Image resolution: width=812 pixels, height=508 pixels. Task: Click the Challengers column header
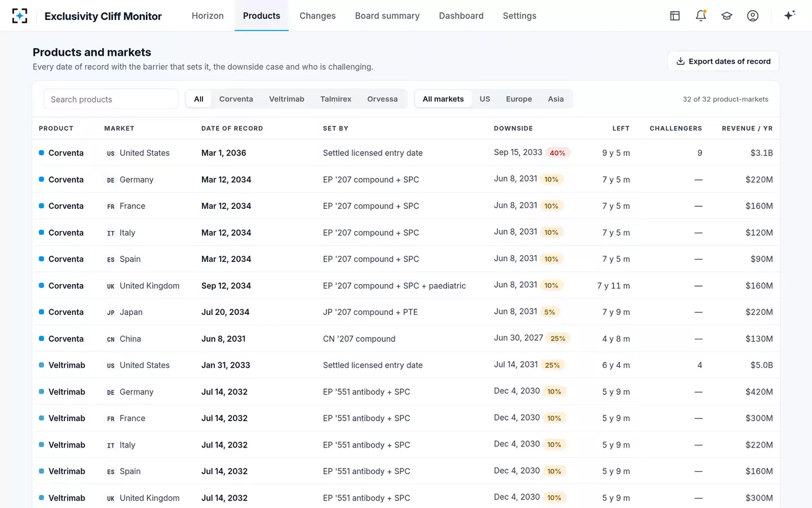[676, 129]
